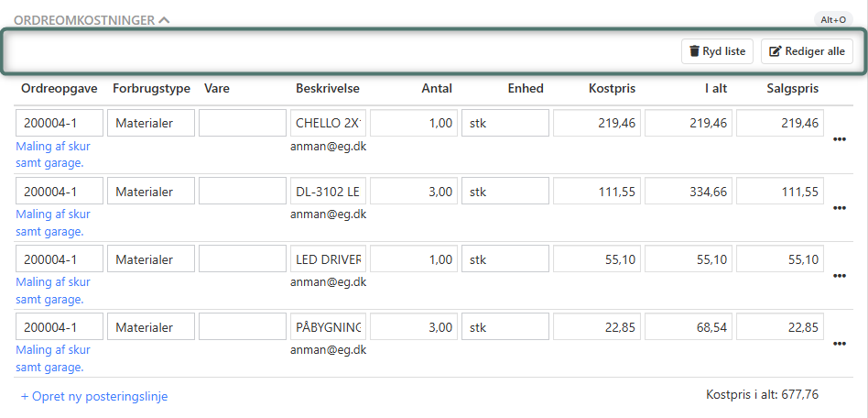Screen dimensions: 868x418
Task: Click the Antal column header
Action: pyautogui.click(x=437, y=89)
